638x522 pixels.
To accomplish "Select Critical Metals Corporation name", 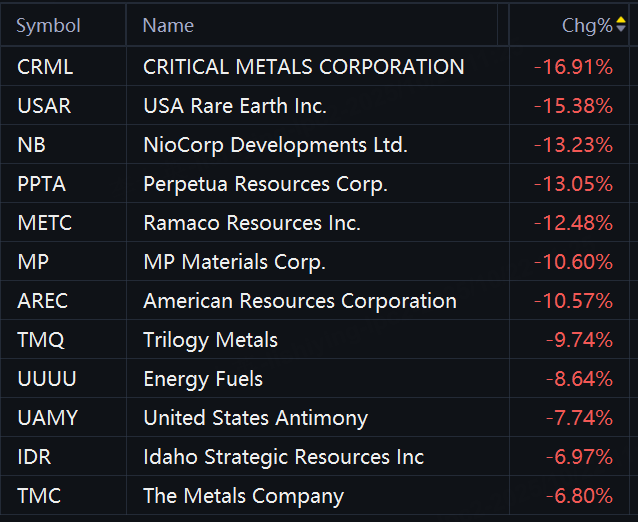I will (x=303, y=67).
